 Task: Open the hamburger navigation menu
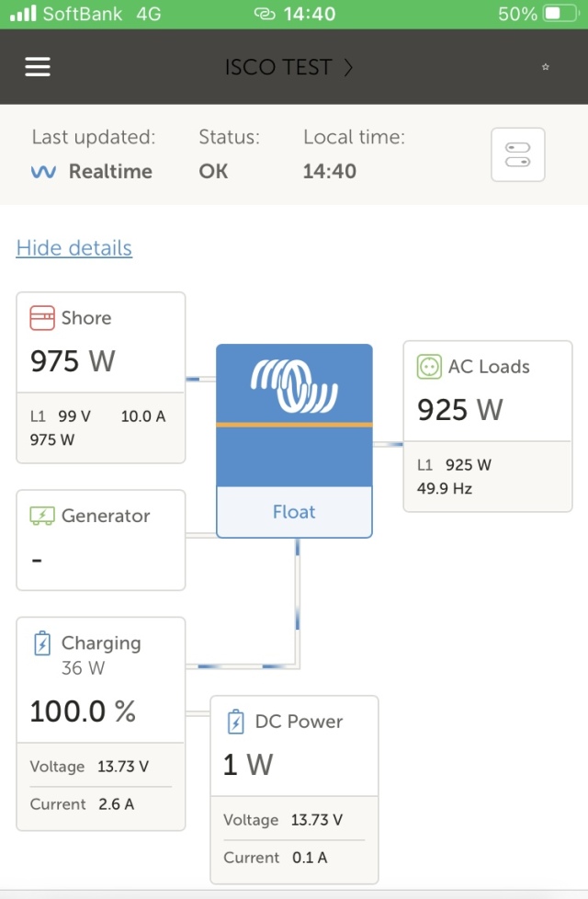pos(38,66)
